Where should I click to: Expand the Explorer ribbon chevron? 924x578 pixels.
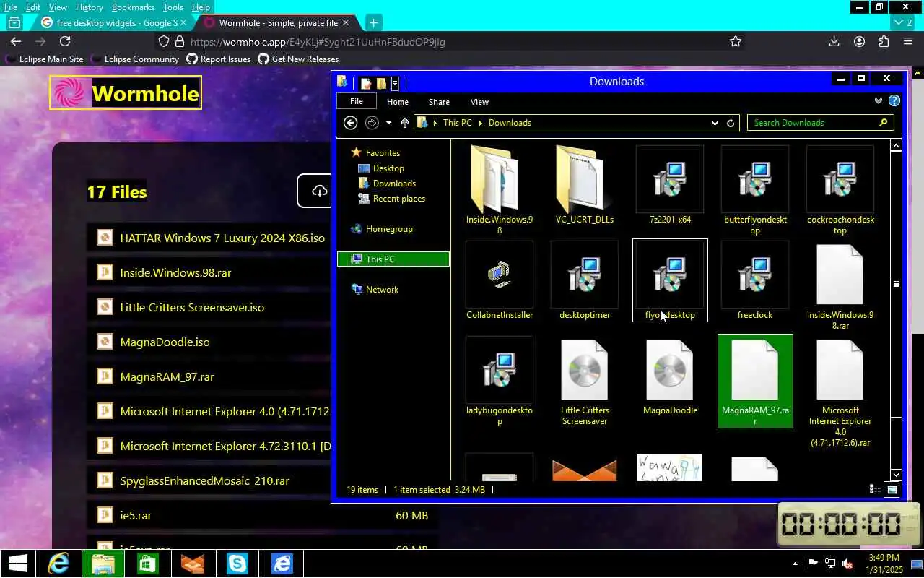point(878,101)
